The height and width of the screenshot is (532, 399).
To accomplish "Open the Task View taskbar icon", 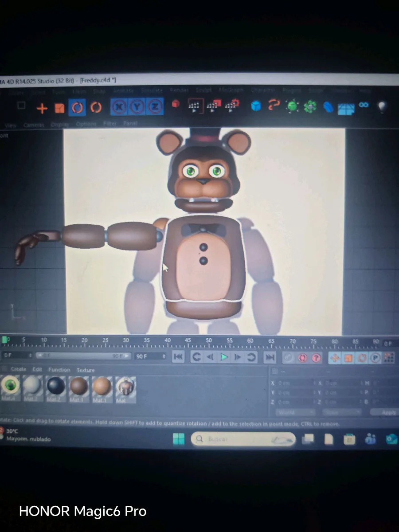I will (x=308, y=439).
